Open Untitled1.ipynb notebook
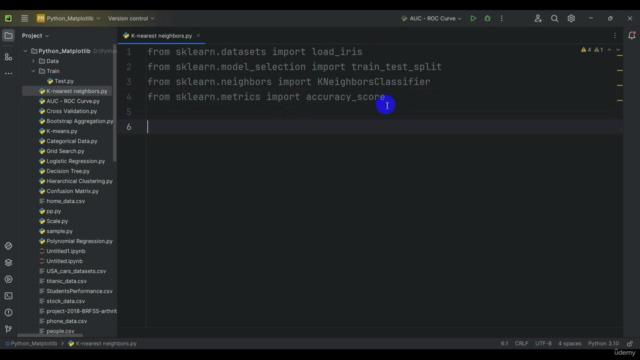Viewport: 640px width, 360px height. [x=65, y=251]
